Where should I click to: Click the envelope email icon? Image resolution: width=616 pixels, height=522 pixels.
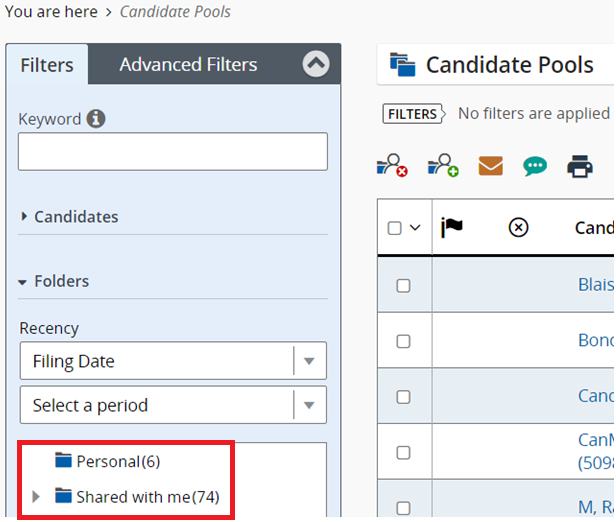pyautogui.click(x=490, y=165)
